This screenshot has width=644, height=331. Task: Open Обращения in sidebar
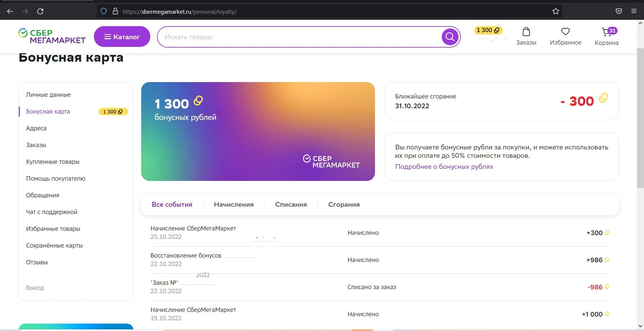pos(43,195)
